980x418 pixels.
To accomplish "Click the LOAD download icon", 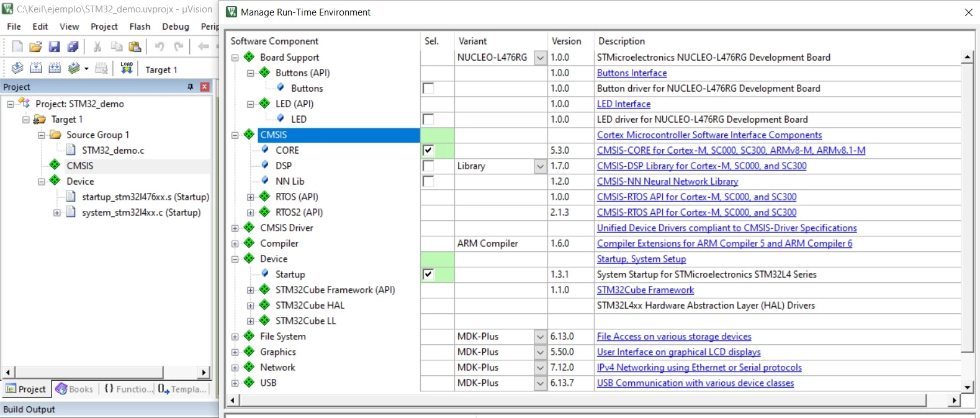I will tap(127, 68).
